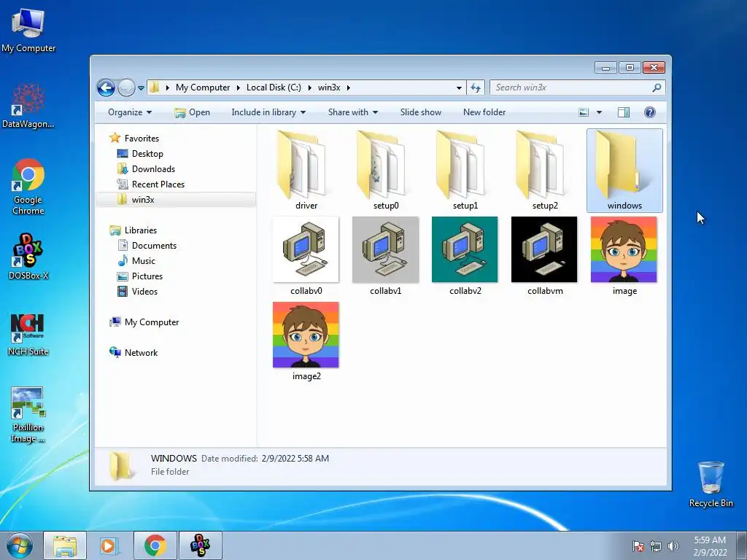Click the Forward navigation arrow
The image size is (747, 560).
(x=126, y=87)
